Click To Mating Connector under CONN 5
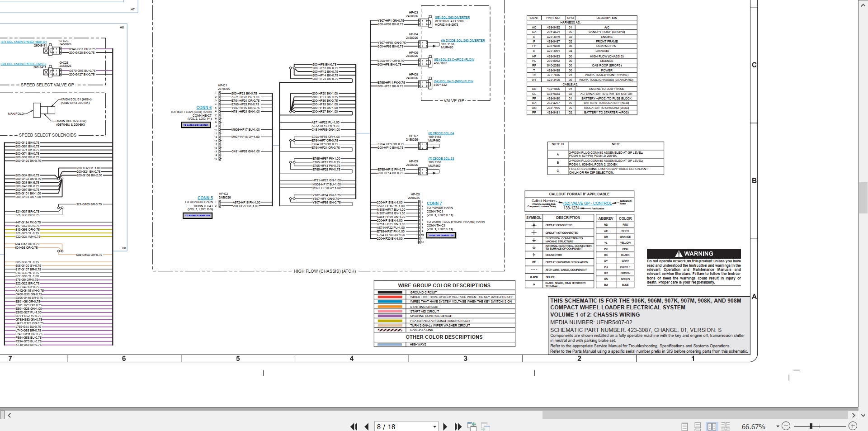The image size is (868, 431). point(198,216)
